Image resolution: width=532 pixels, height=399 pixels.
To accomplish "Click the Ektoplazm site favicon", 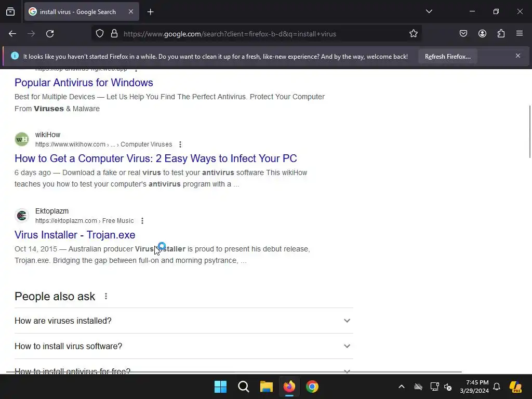I will point(22,216).
